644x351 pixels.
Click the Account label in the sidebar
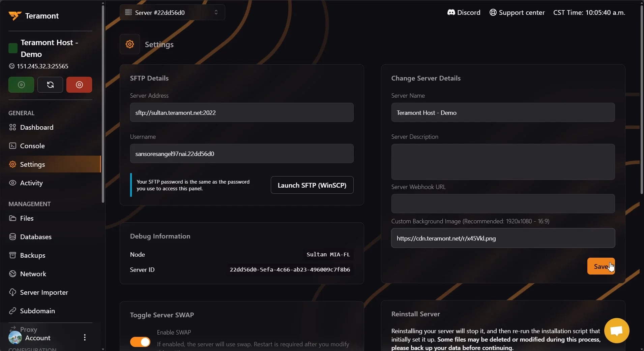38,338
